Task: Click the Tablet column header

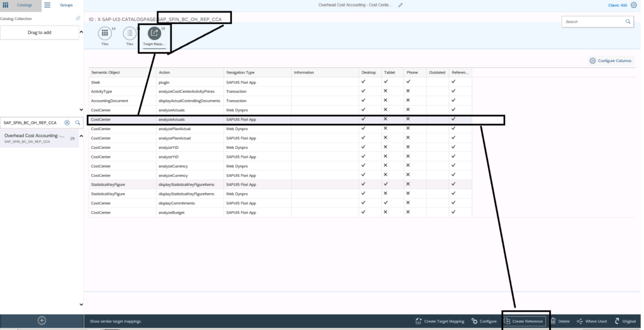Action: (x=392, y=73)
